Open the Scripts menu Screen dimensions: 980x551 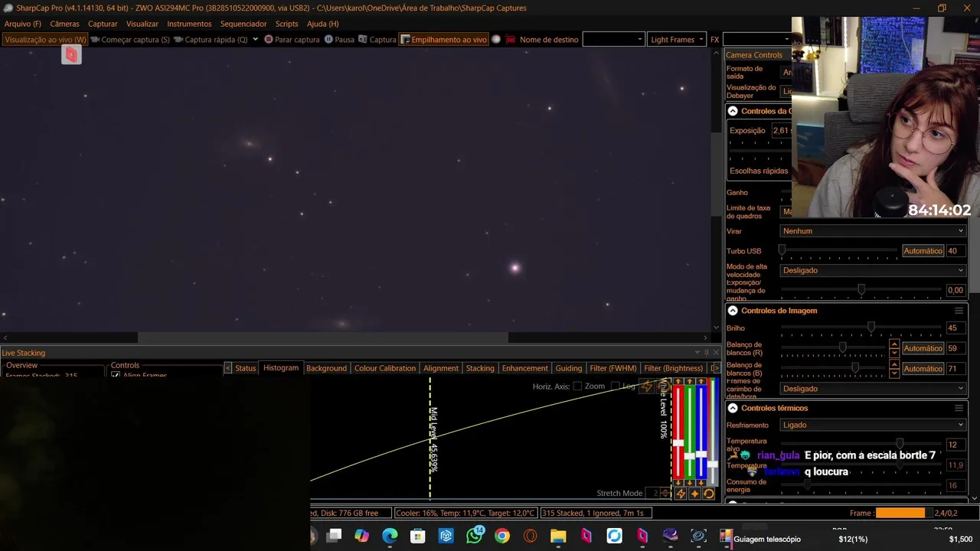286,24
